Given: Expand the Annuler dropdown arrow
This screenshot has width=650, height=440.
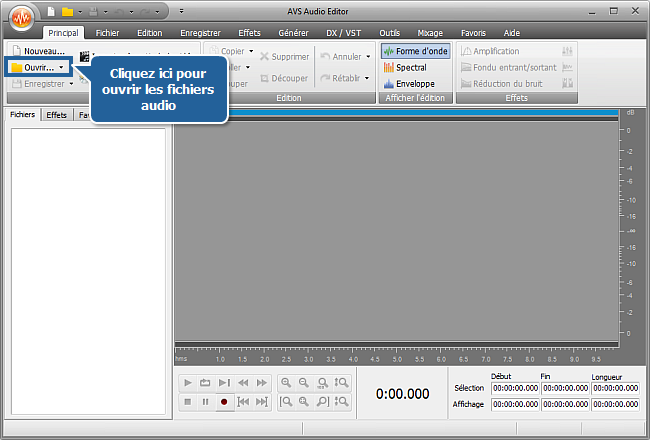Looking at the screenshot, I should coord(368,57).
